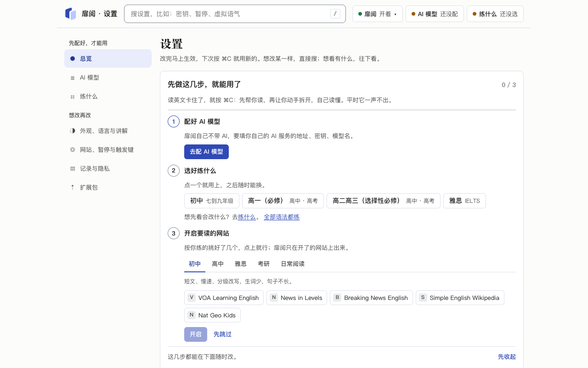This screenshot has height=368, width=588.
Task: Select the 高一（必修）option
Action: (283, 201)
